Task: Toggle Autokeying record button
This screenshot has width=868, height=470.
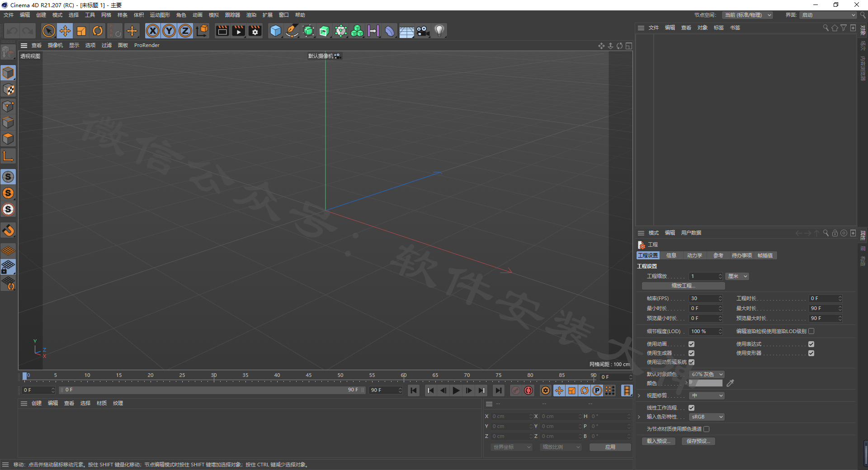Action: pyautogui.click(x=528, y=390)
